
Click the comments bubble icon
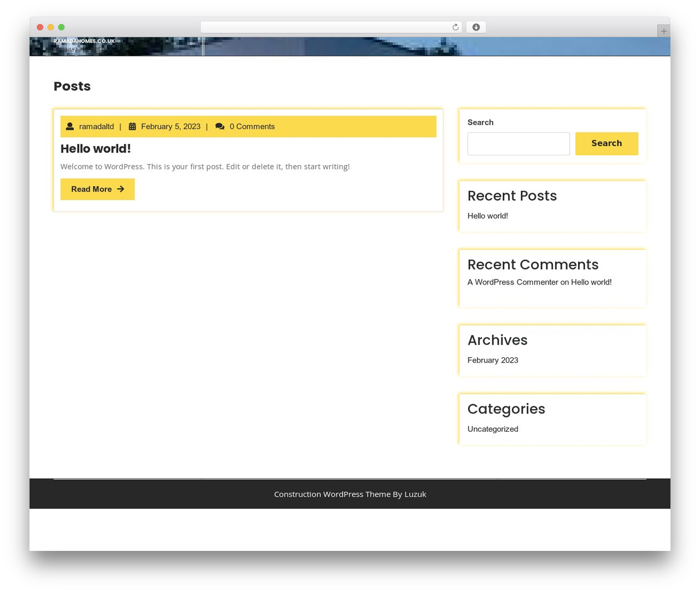220,126
